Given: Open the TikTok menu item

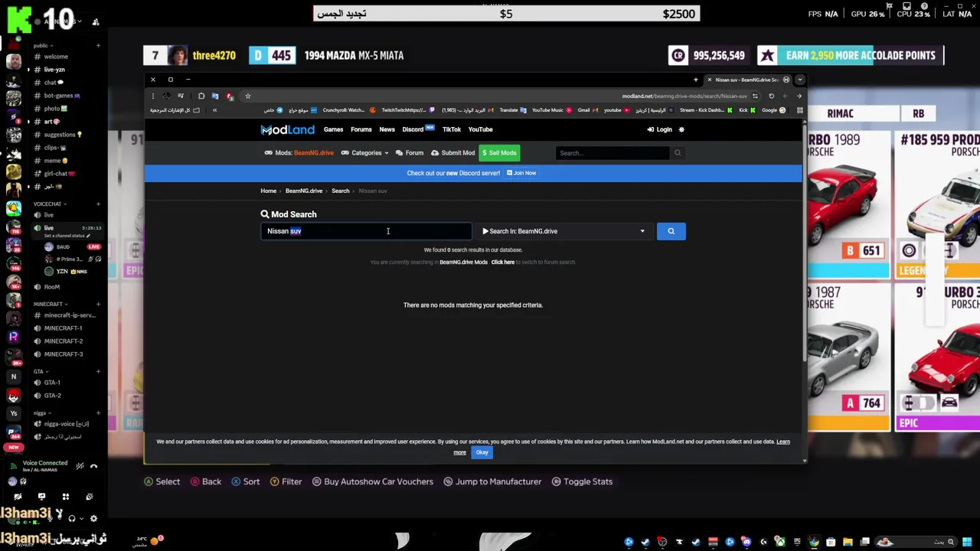Looking at the screenshot, I should [451, 129].
